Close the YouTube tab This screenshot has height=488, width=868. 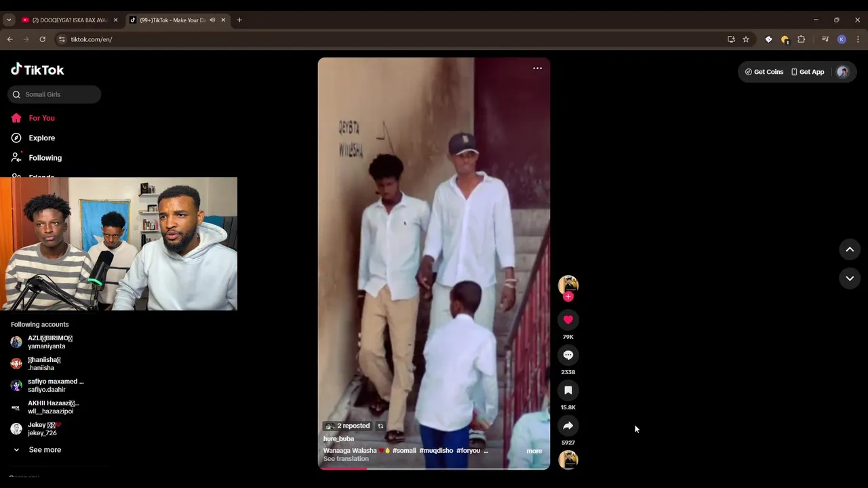click(115, 20)
